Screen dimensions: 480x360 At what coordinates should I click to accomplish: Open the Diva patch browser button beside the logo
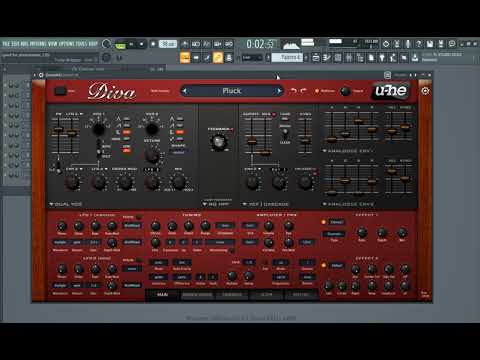60,91
